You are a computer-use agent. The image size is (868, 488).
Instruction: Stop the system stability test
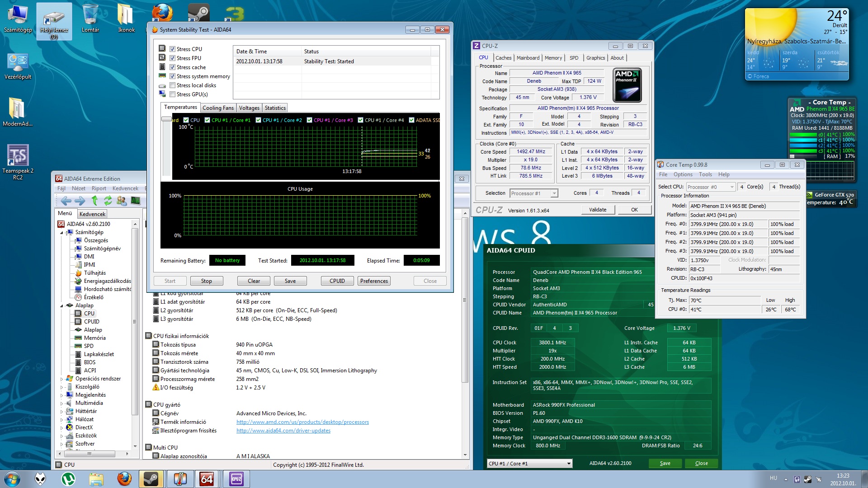(x=207, y=281)
